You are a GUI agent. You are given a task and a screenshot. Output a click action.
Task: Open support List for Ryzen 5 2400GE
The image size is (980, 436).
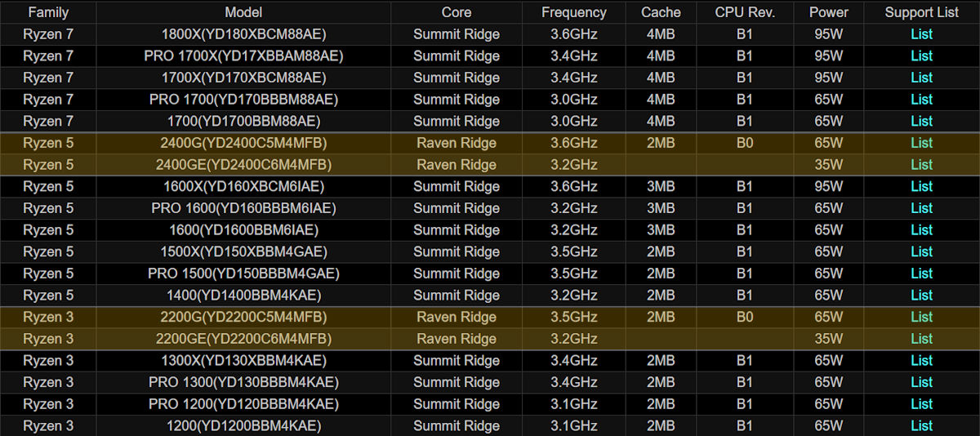(x=921, y=165)
